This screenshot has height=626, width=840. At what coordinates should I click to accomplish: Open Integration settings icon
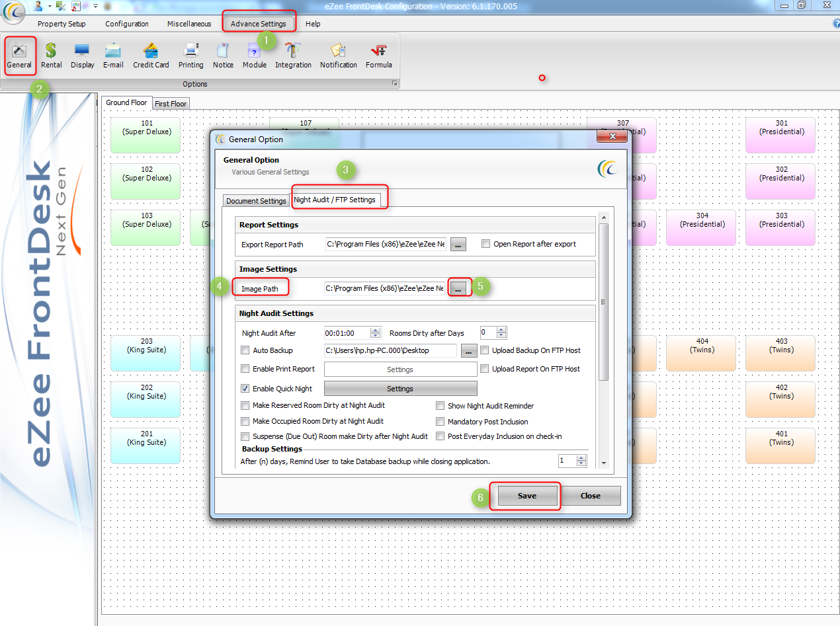[293, 56]
